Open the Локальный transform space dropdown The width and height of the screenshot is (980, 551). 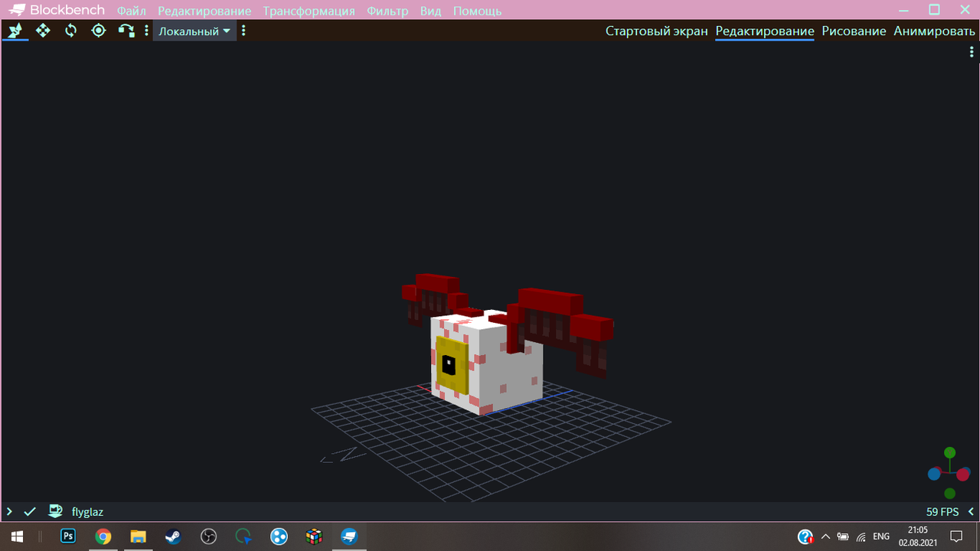point(194,31)
